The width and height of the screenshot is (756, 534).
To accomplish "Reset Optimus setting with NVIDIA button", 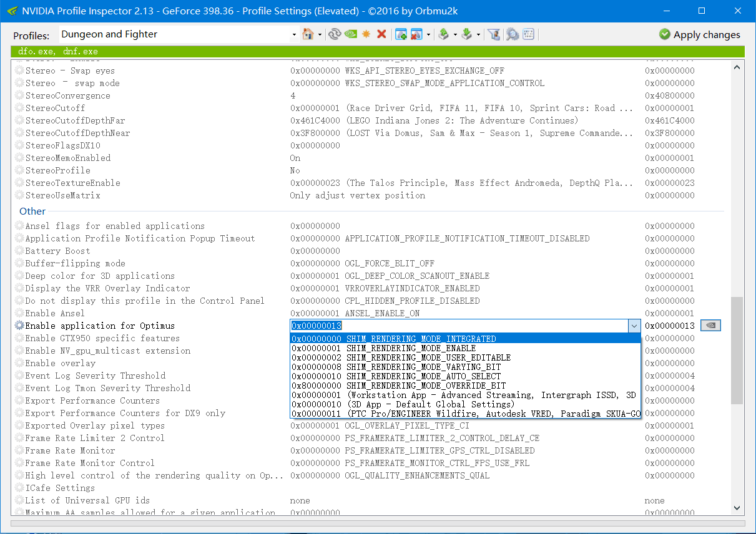I will (x=710, y=326).
